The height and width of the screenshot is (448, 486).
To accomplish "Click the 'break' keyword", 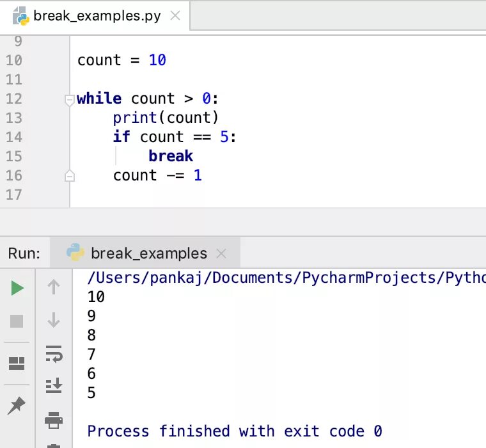I will tap(171, 156).
